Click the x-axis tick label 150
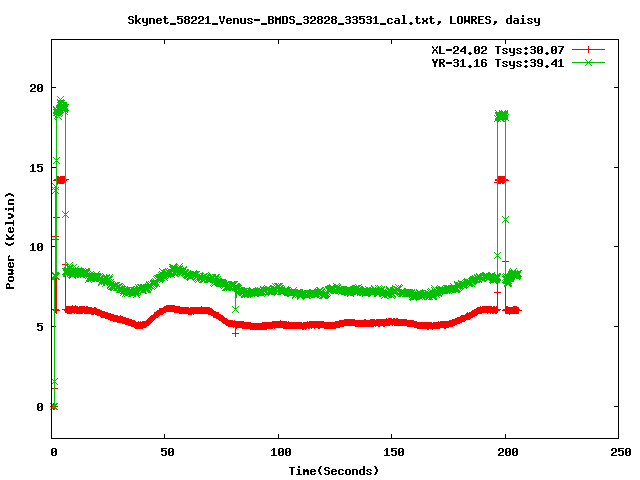Viewport: 640px width, 480px height. (x=394, y=452)
